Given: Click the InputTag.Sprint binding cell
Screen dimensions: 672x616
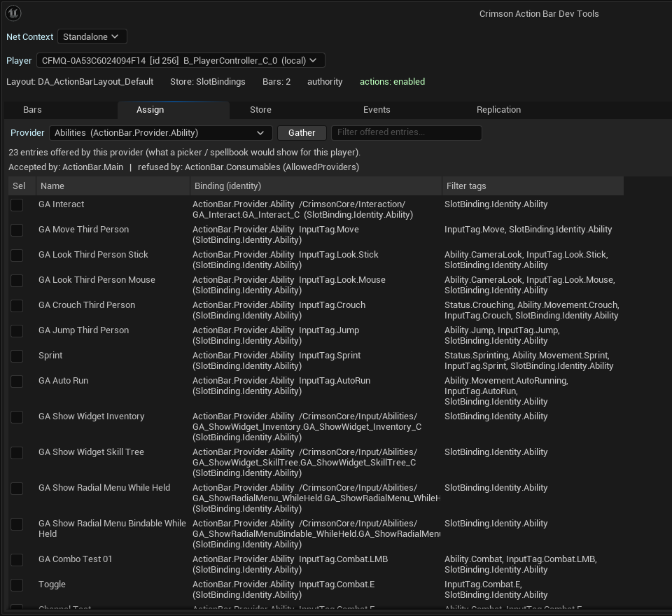Looking at the screenshot, I should [x=276, y=361].
